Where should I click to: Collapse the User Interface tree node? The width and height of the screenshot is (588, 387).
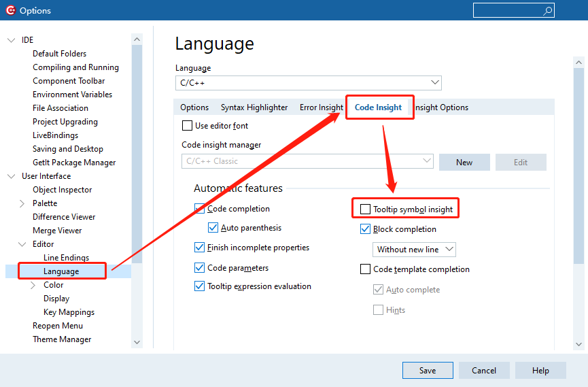click(12, 176)
